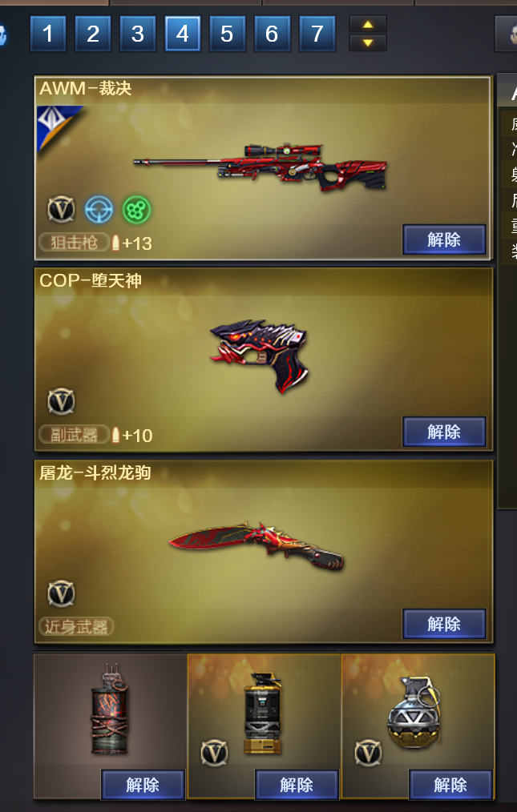Click the green cluster icon on AWM-裁决
This screenshot has height=812, width=517.
click(x=136, y=210)
